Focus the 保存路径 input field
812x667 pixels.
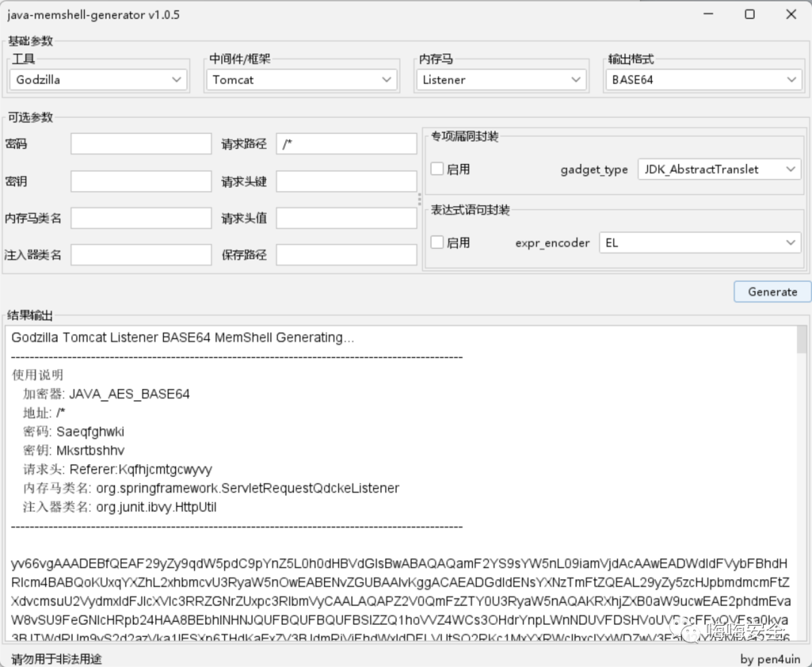[347, 255]
